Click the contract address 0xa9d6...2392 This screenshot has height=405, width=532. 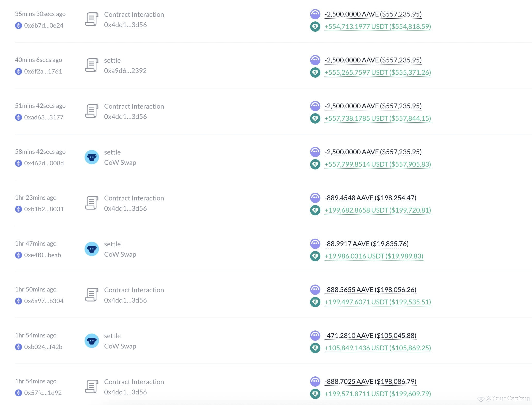click(125, 70)
